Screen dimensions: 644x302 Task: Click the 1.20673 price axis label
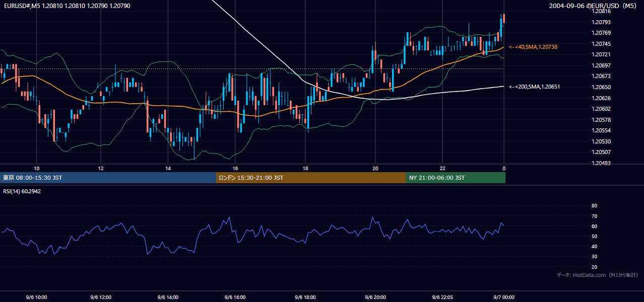coord(601,76)
